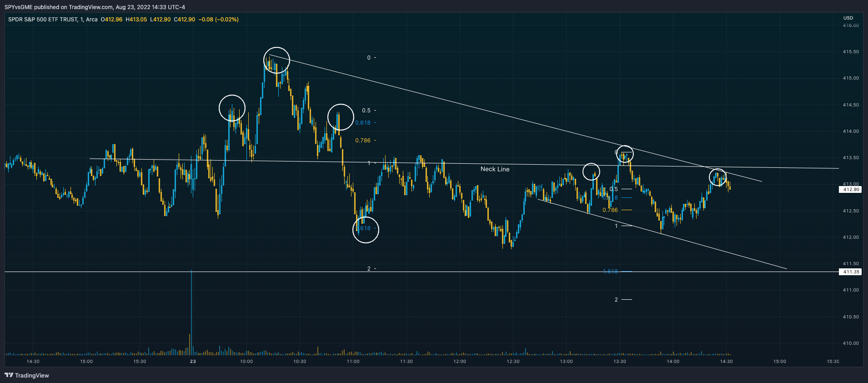
Task: Click the date label 23 on the time axis
Action: pos(193,362)
